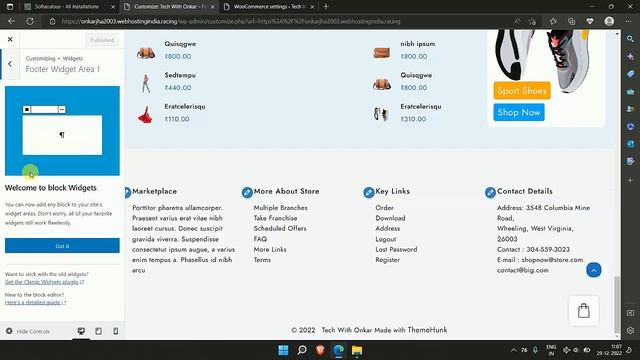Open the browser profile avatar
640x360 pixels.
pyautogui.click(x=609, y=21)
